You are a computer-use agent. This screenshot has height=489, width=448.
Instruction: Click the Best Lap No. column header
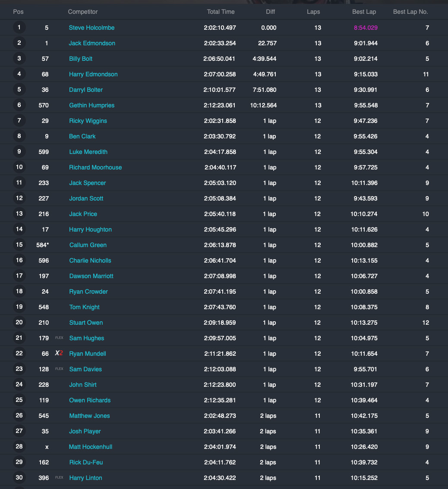click(410, 12)
